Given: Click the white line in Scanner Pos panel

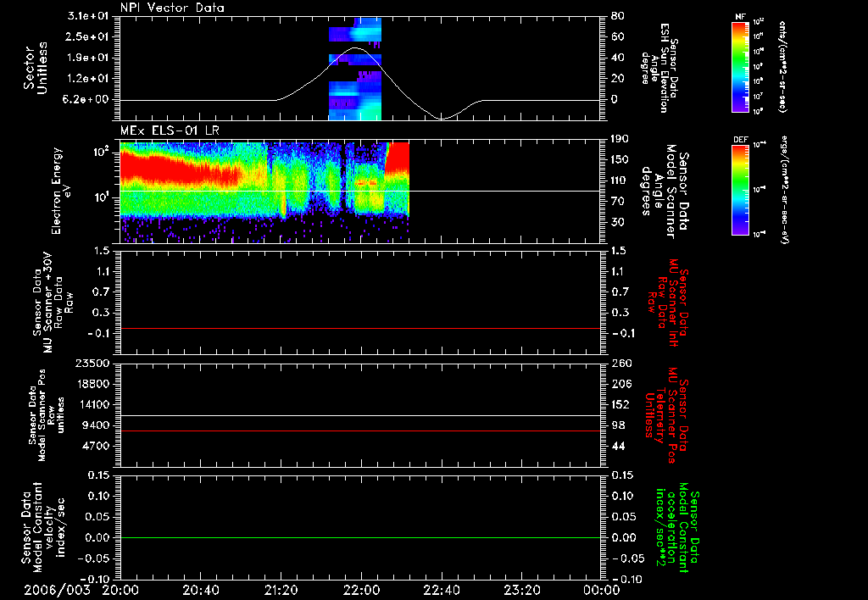Looking at the screenshot, I should [360, 415].
